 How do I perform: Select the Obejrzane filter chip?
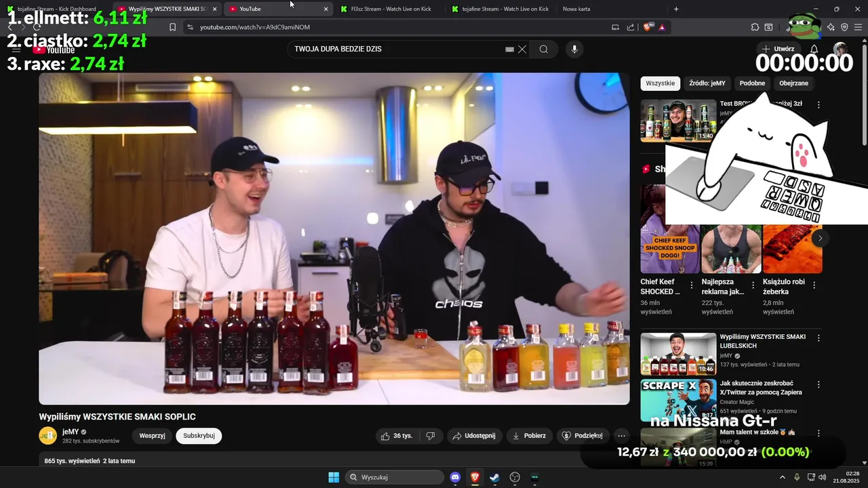pyautogui.click(x=794, y=83)
